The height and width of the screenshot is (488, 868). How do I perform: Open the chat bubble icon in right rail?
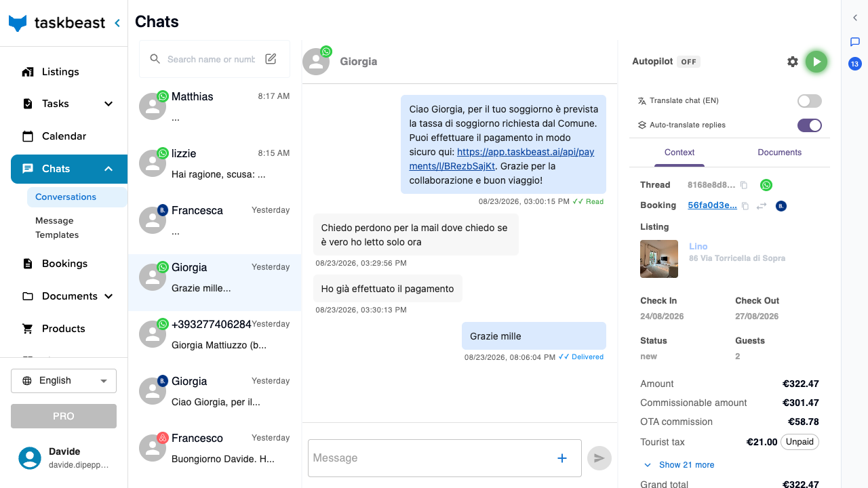855,41
